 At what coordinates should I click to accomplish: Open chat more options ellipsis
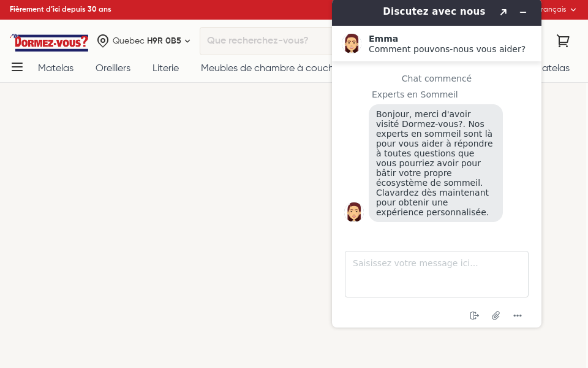pos(518,315)
